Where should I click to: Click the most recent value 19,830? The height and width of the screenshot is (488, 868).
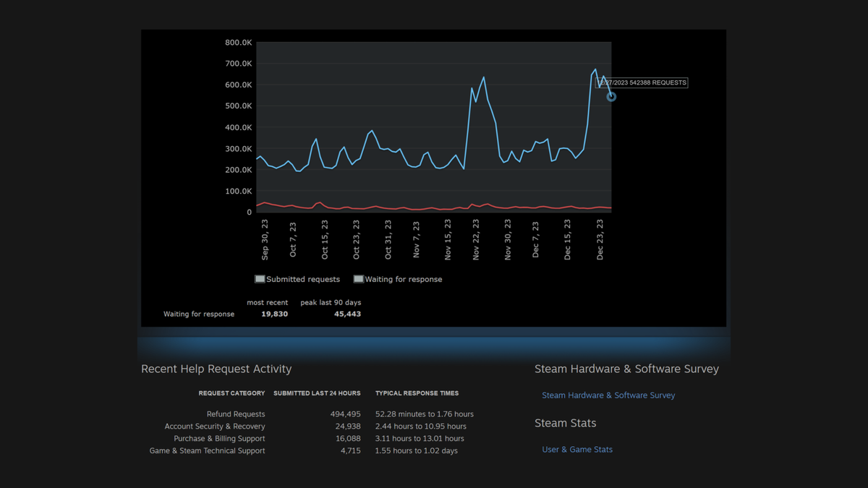[x=274, y=314]
